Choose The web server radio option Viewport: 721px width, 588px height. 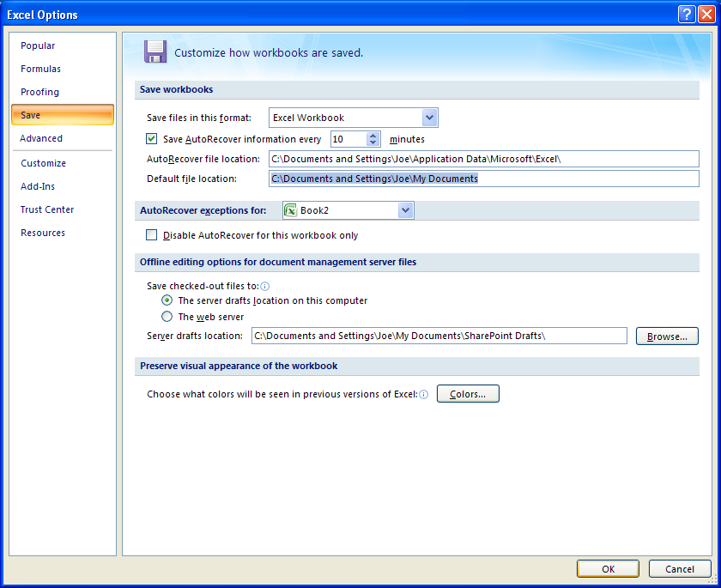(x=167, y=316)
